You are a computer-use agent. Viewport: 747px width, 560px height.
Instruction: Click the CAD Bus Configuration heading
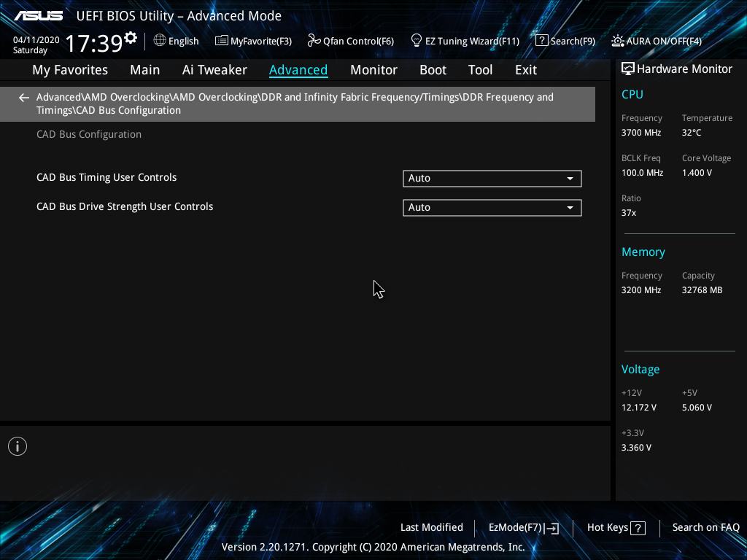pyautogui.click(x=89, y=135)
